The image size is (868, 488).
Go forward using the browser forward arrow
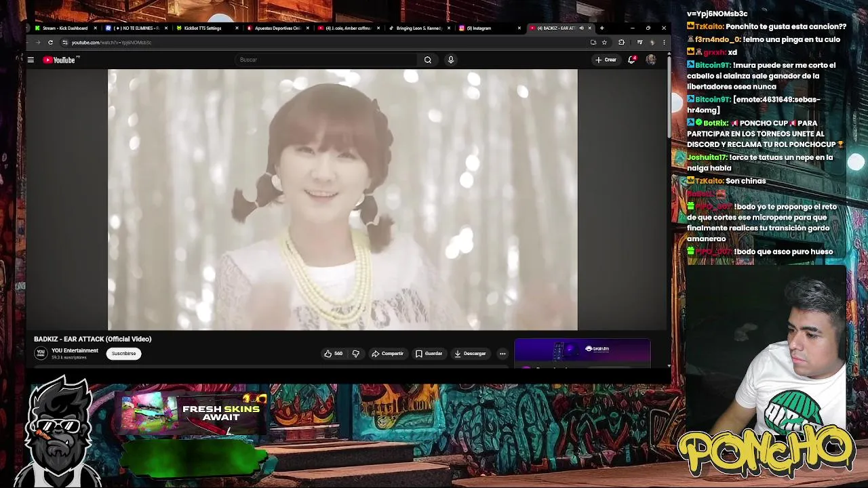click(39, 42)
